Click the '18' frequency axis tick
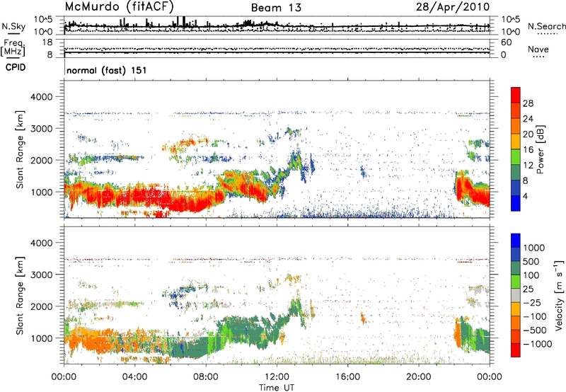This screenshot has height=392, width=566. click(x=47, y=42)
